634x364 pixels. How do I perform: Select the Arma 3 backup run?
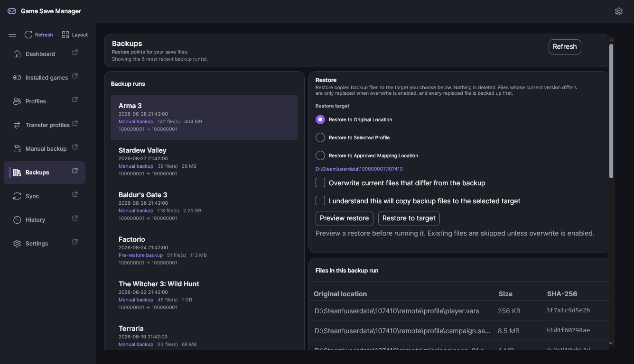[204, 117]
